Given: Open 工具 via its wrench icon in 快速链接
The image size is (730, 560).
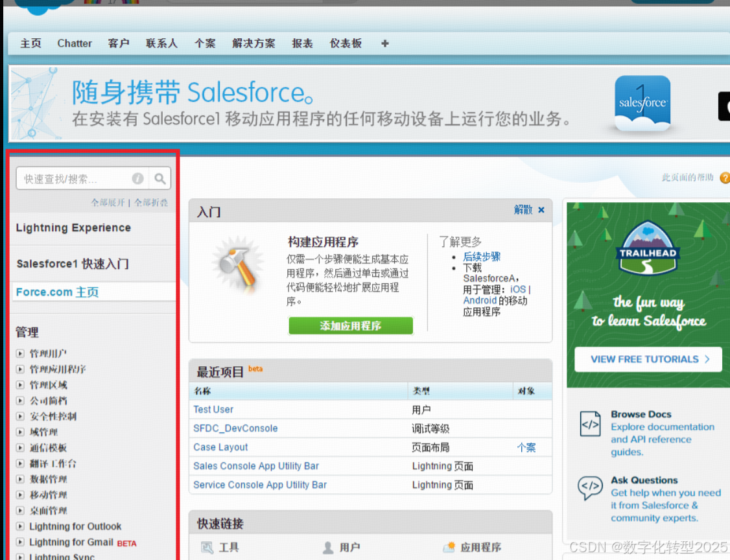Looking at the screenshot, I should (207, 546).
